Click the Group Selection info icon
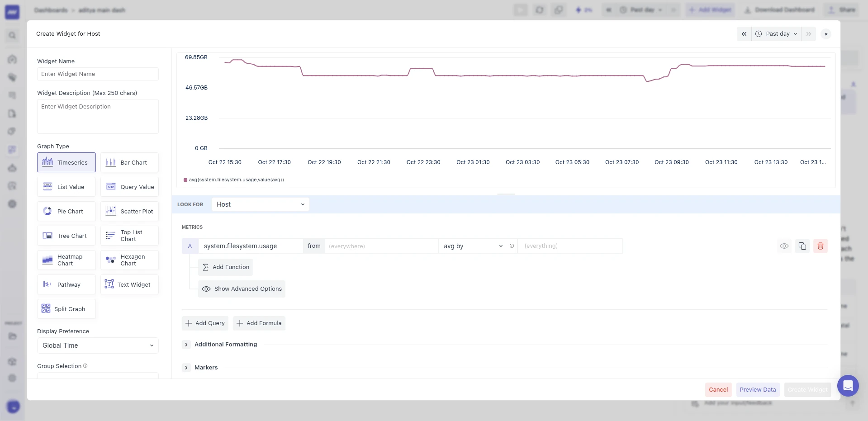Image resolution: width=868 pixels, height=421 pixels. (85, 366)
